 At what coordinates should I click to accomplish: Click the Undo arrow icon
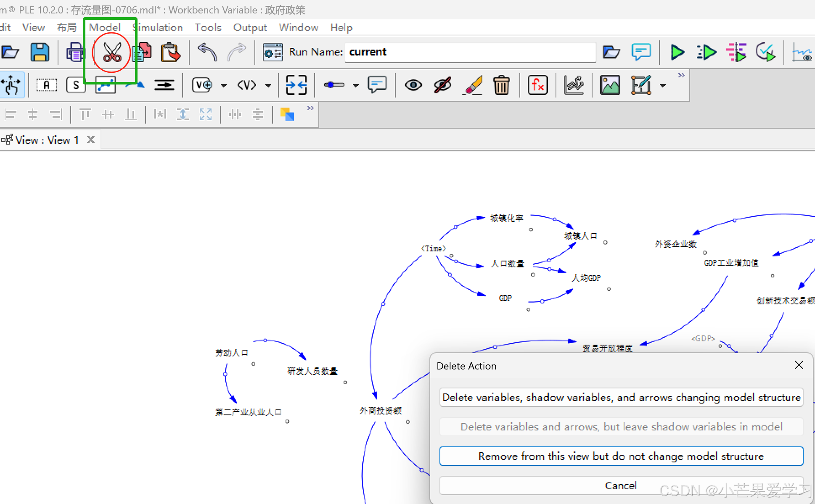[x=207, y=53]
